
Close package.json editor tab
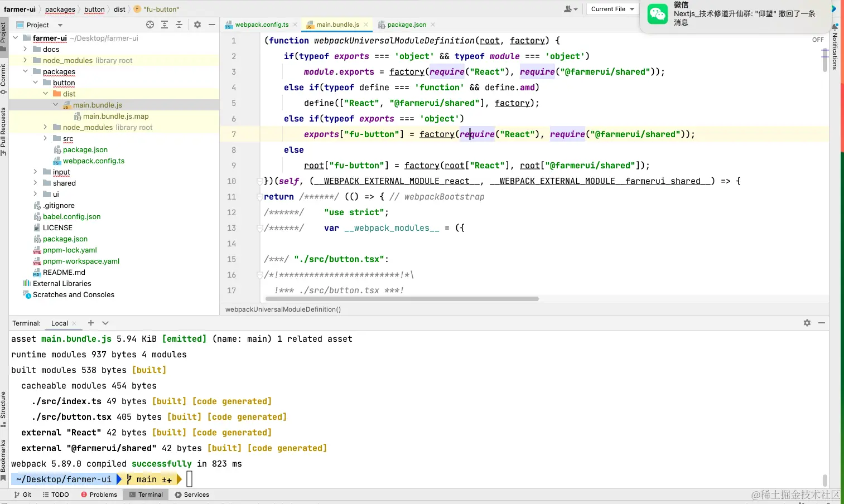tap(433, 25)
